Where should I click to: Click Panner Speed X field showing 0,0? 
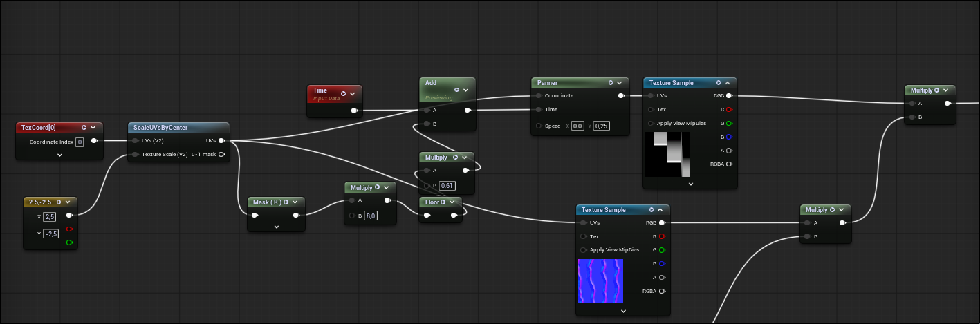tap(578, 126)
